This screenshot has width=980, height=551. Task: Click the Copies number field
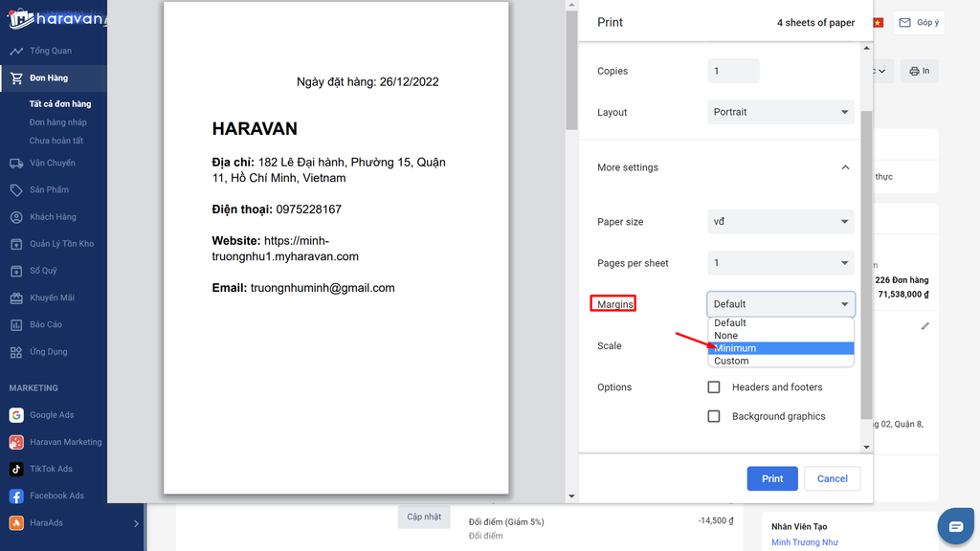(x=734, y=71)
